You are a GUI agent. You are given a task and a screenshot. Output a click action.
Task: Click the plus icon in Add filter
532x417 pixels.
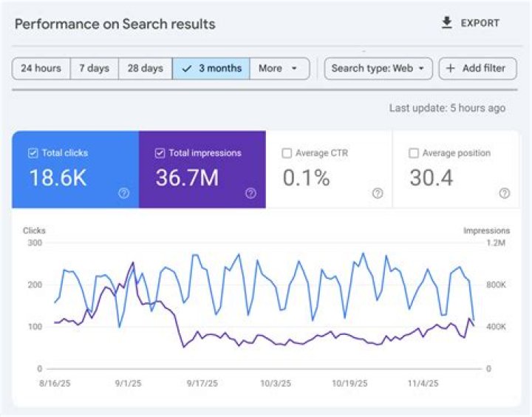point(450,68)
